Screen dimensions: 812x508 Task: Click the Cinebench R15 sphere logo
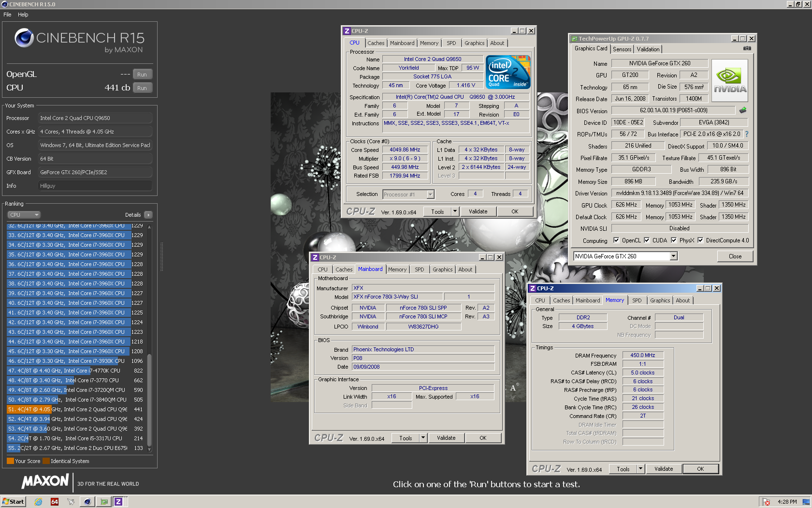pos(24,38)
